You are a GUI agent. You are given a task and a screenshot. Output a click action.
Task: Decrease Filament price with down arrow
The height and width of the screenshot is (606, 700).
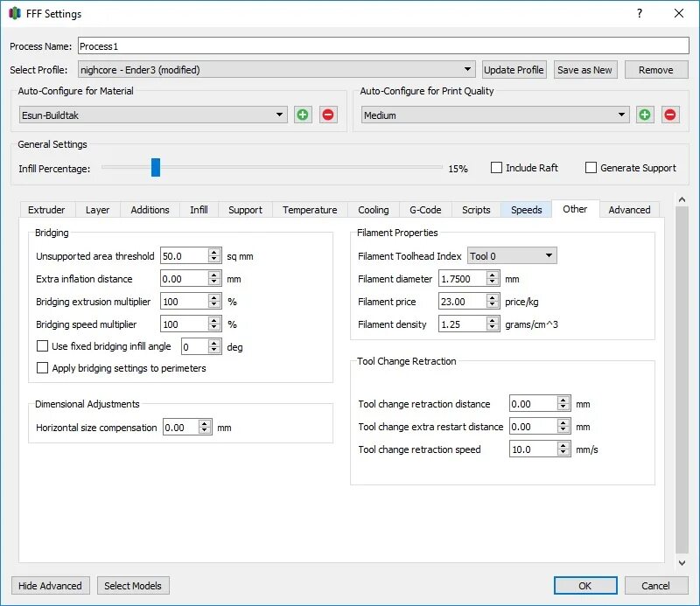click(x=493, y=305)
